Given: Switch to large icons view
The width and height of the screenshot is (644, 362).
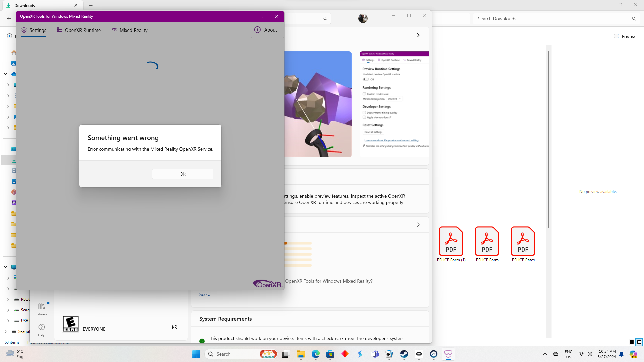Looking at the screenshot, I should pos(639,342).
